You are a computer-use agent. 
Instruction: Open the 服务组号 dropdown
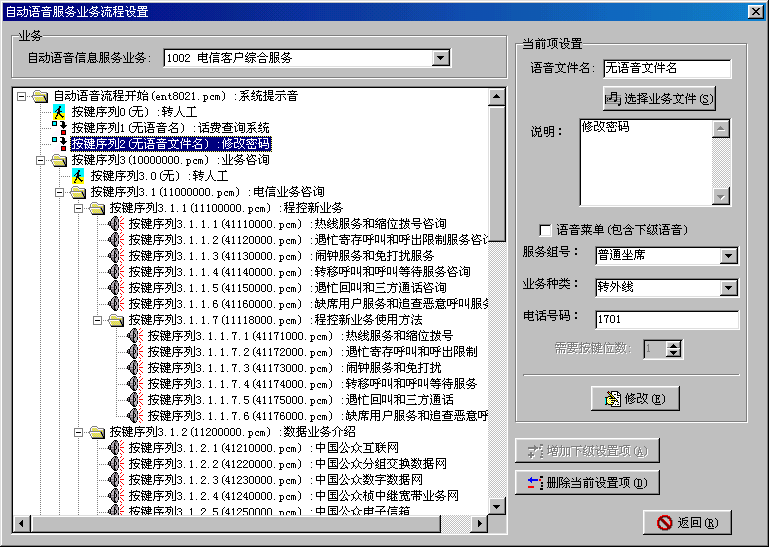(728, 256)
